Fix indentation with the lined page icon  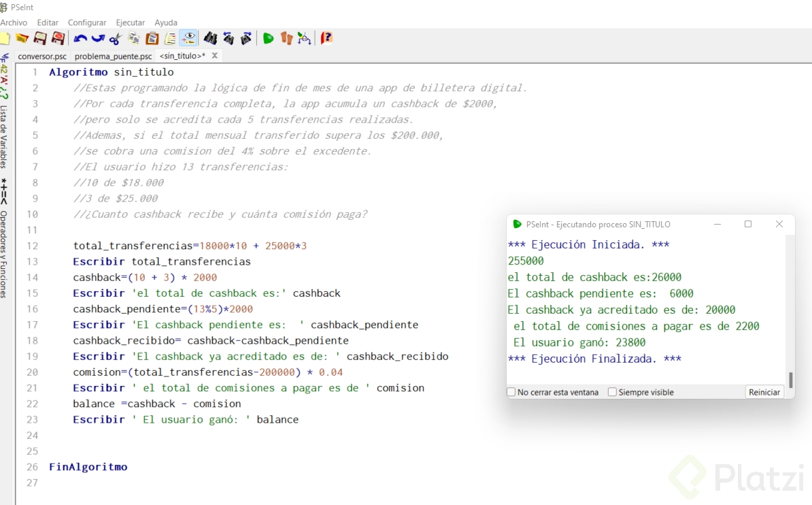[170, 38]
